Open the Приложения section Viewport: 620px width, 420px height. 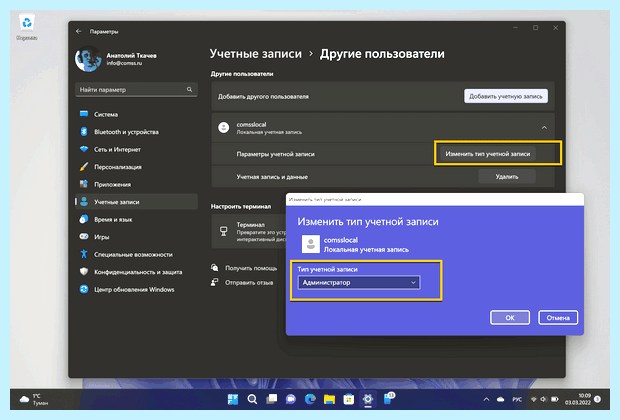(x=136, y=184)
